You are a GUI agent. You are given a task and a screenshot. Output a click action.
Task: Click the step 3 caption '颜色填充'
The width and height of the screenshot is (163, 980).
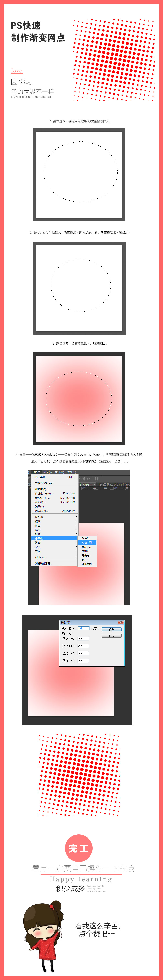click(80, 343)
